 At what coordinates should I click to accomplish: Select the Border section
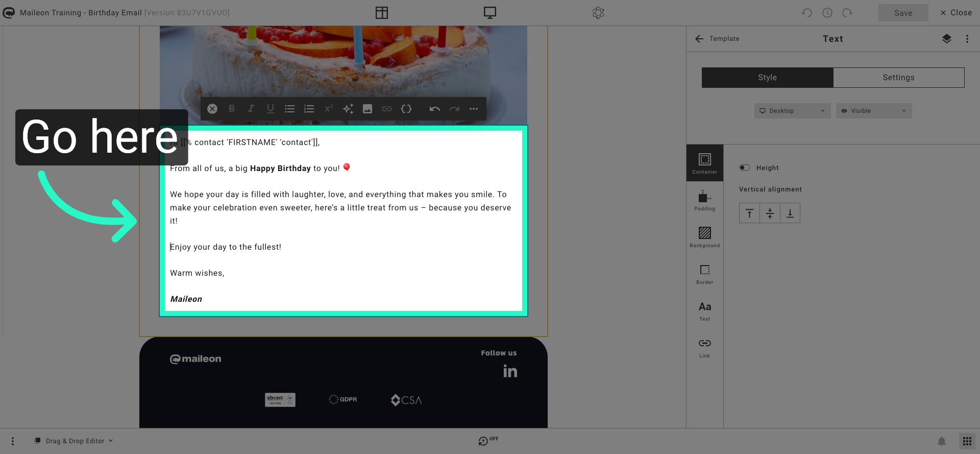click(705, 274)
